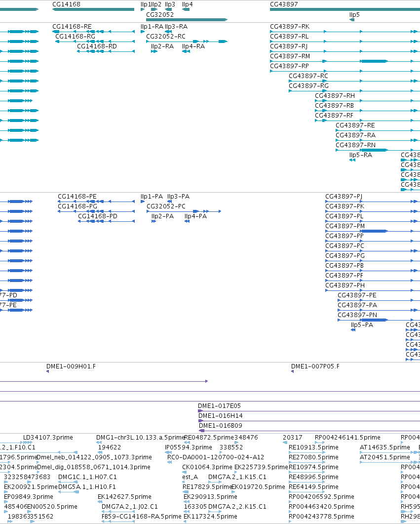The height and width of the screenshot is (524, 420).
Task: Click transcript CG32052-RC
Action: point(166,37)
